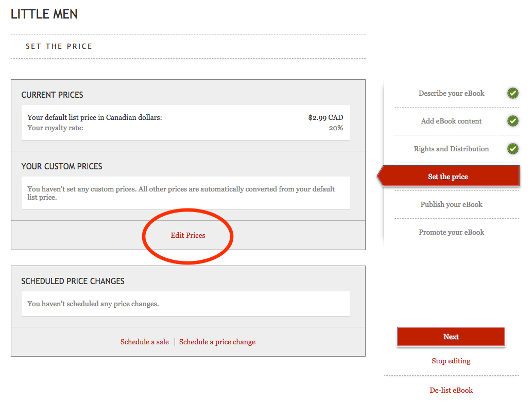Click the $2.99 CAD list price value
Viewport: 532px width, 404px height.
pos(325,117)
